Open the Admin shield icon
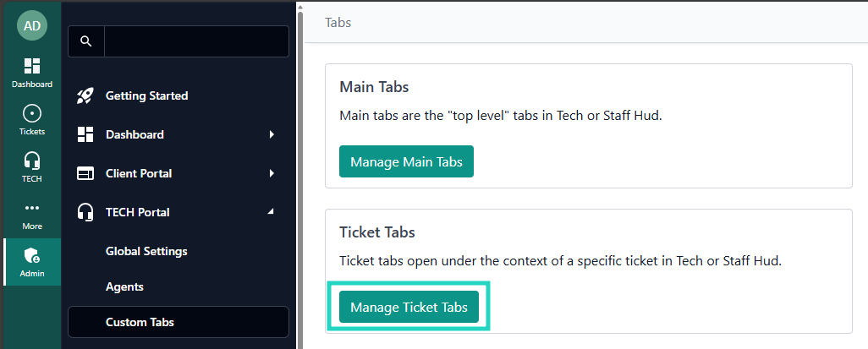Screen dimensions: 868x349 (x=32, y=256)
